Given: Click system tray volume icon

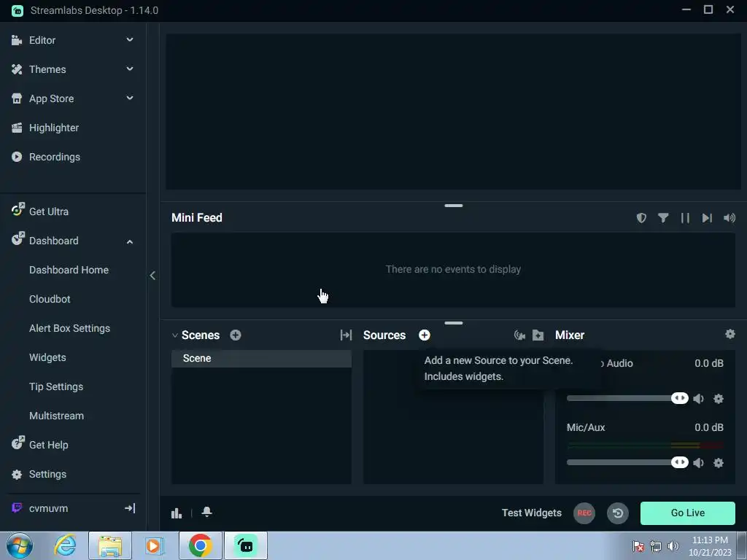Looking at the screenshot, I should (673, 546).
